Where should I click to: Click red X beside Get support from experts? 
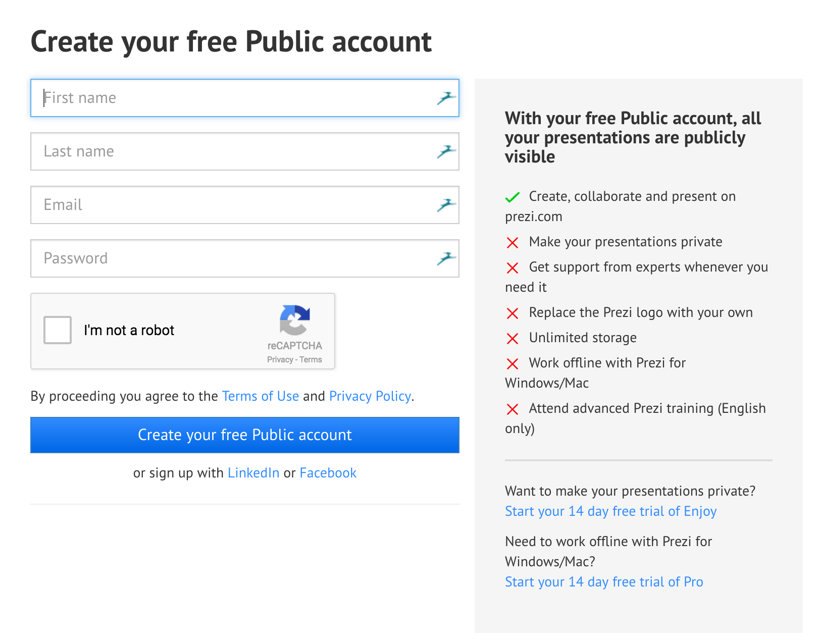[512, 268]
